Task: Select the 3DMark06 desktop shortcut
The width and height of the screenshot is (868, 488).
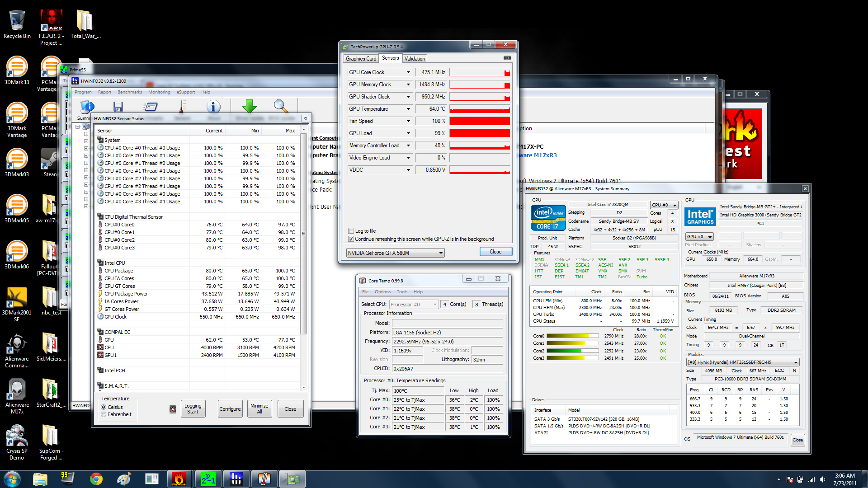Action: (17, 255)
